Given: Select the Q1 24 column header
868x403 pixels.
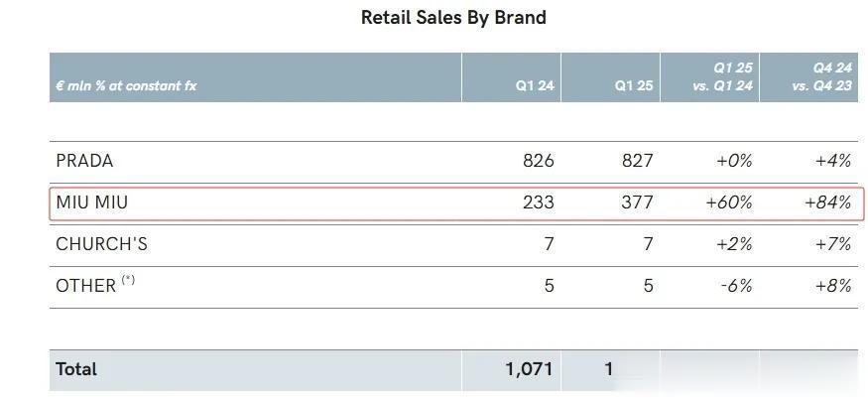Looking at the screenshot, I should (534, 85).
